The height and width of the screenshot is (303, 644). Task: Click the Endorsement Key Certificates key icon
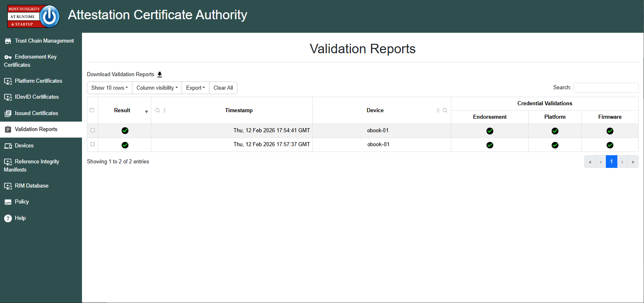[x=8, y=57]
